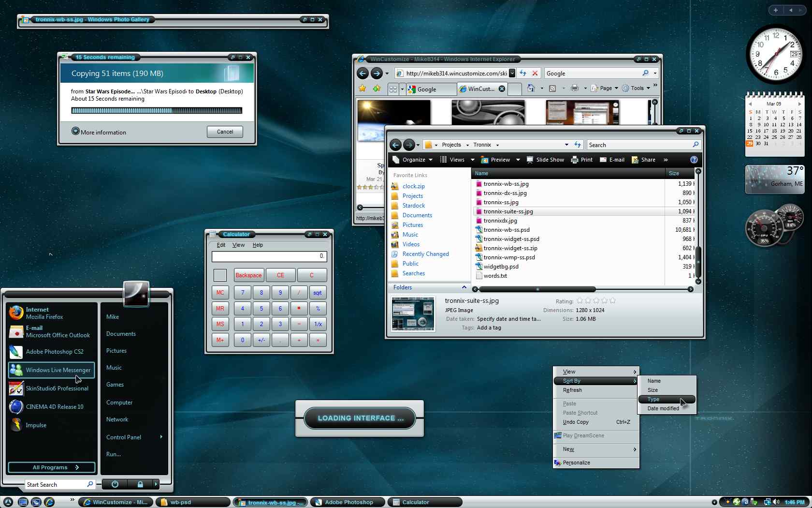Click Internet Explorer back arrow button
The width and height of the screenshot is (812, 508).
pyautogui.click(x=362, y=73)
